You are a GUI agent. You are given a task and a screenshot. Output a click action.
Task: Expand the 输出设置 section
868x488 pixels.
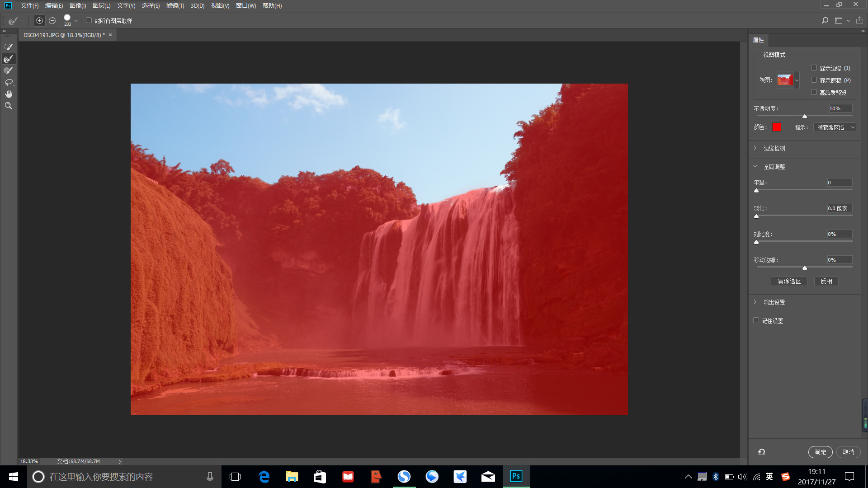(x=774, y=302)
